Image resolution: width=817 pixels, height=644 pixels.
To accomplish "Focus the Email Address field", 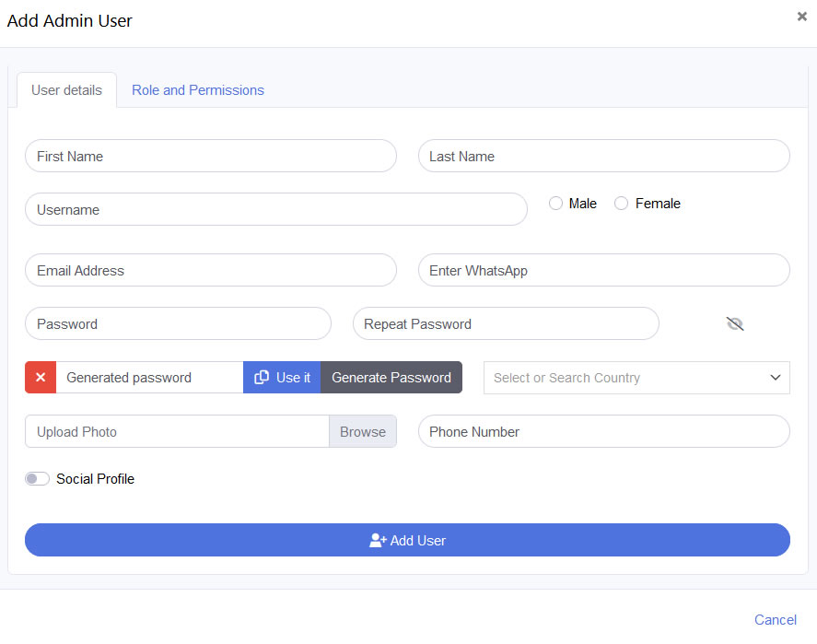I will 210,271.
